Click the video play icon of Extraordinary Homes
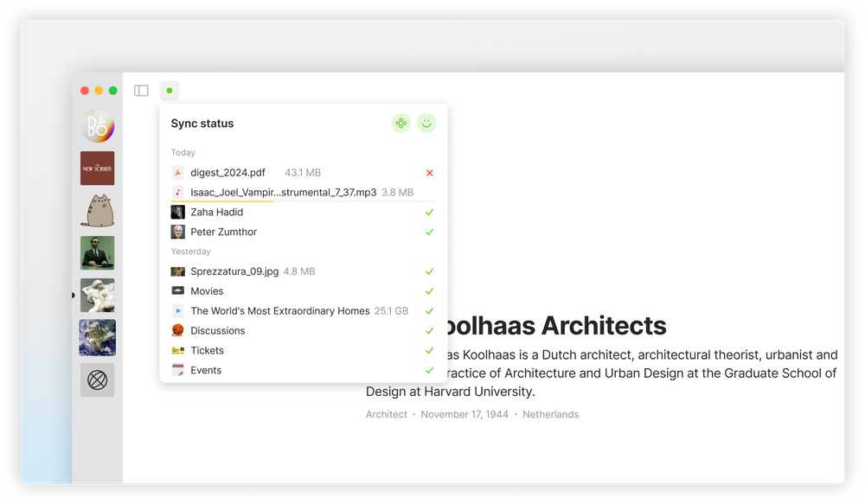865x504 pixels. coord(177,310)
